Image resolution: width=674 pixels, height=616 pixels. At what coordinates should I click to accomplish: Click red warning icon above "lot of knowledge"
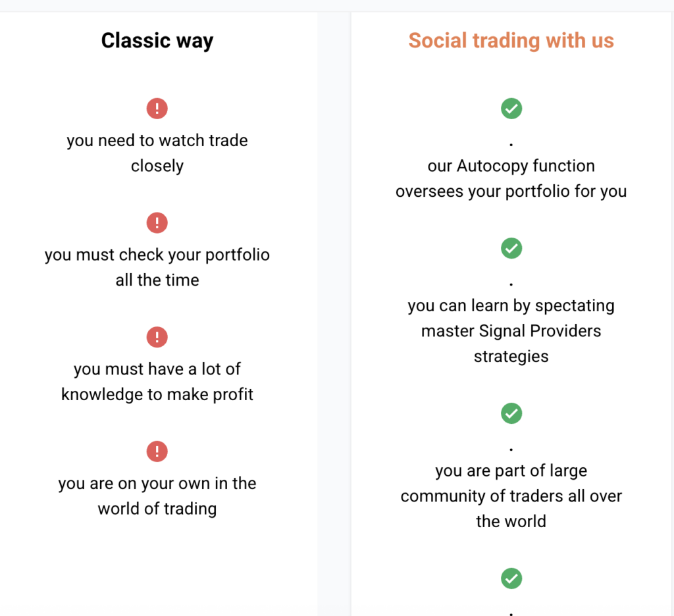tap(157, 337)
